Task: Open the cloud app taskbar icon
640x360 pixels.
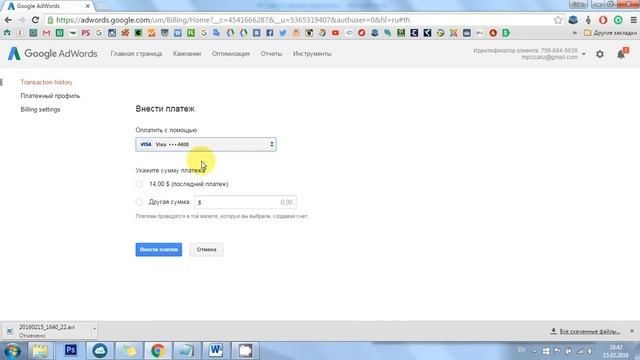Action: point(100,350)
